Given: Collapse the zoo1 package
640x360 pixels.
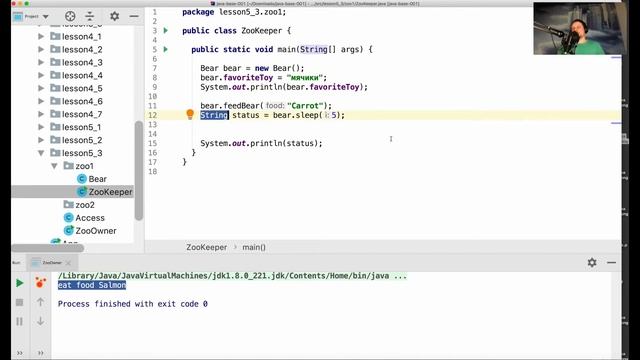Looking at the screenshot, I should (x=54, y=166).
